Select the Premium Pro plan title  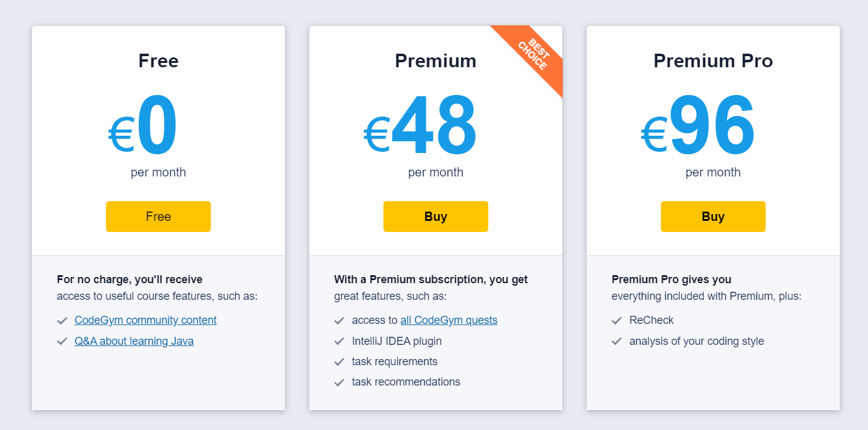coord(713,61)
